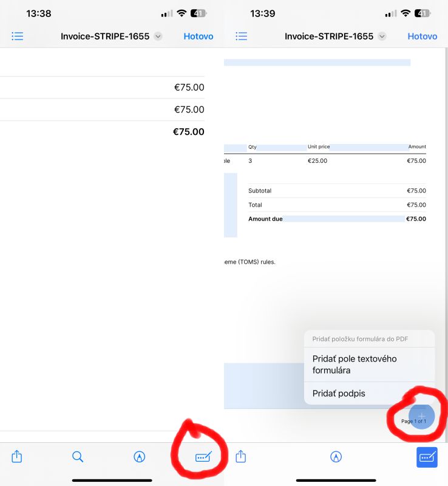Tap the form fill icon on left screen

point(203,457)
